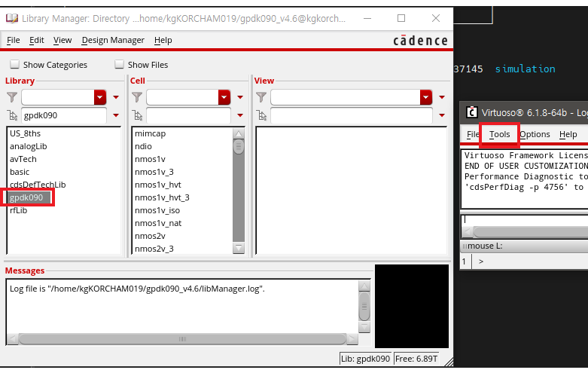Select the nmos1v_3 cell
588x376 pixels.
coord(154,172)
